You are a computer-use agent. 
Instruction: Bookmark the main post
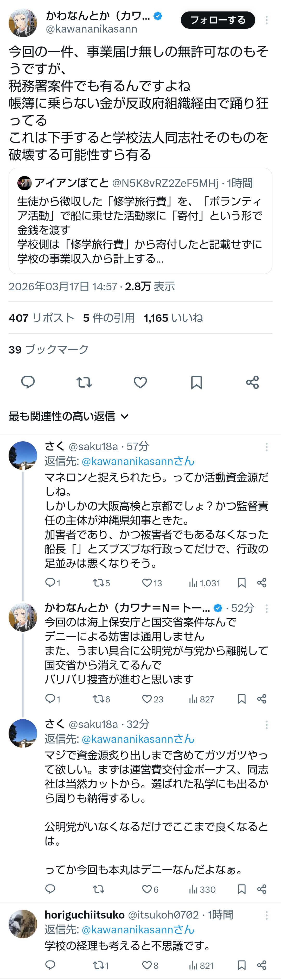click(196, 382)
